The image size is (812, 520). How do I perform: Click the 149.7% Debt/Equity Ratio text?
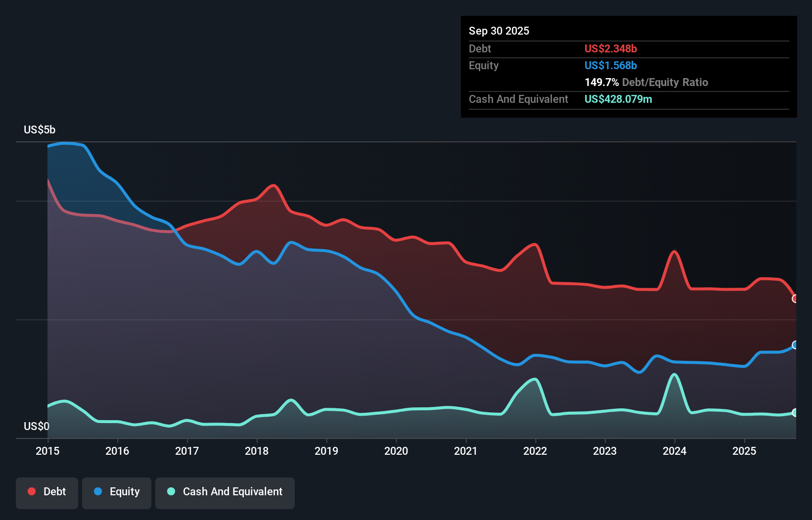pyautogui.click(x=646, y=82)
